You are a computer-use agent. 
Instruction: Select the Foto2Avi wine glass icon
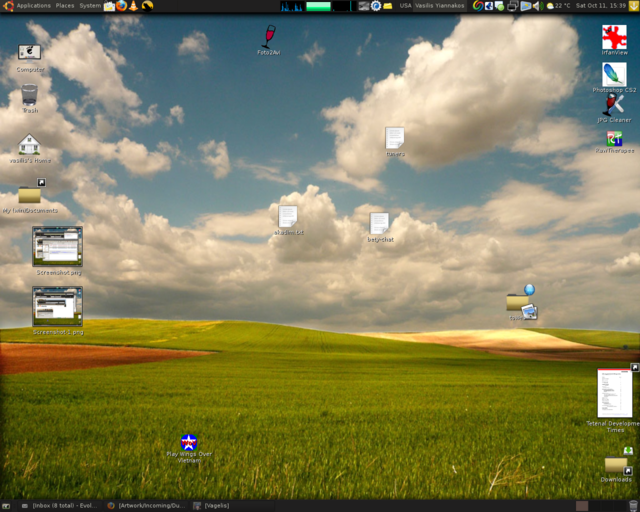point(268,37)
